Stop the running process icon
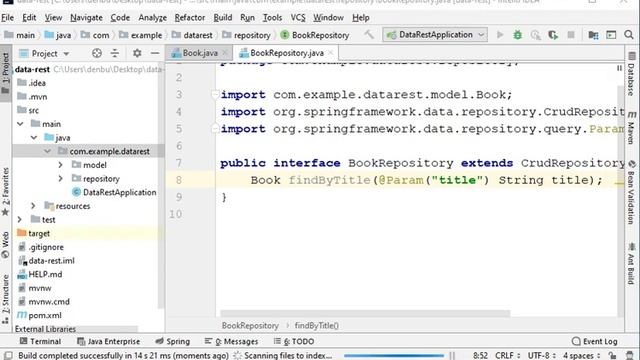The image size is (640, 360). coord(571,35)
